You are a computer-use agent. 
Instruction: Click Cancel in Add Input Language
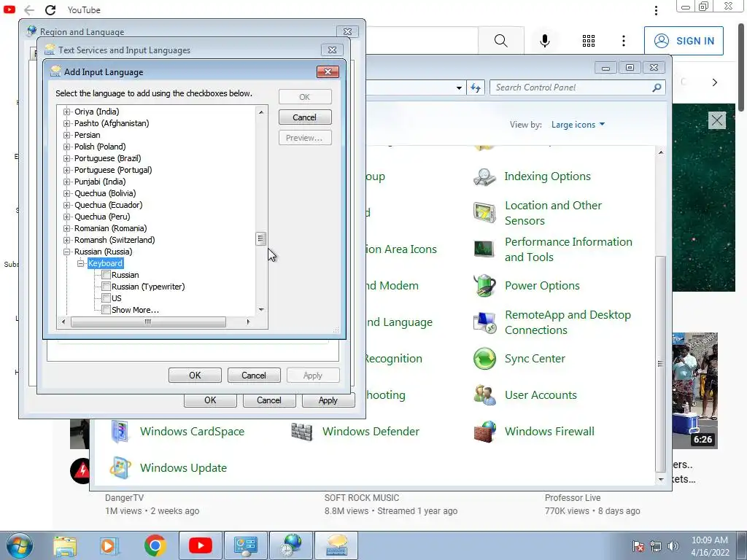click(x=305, y=117)
